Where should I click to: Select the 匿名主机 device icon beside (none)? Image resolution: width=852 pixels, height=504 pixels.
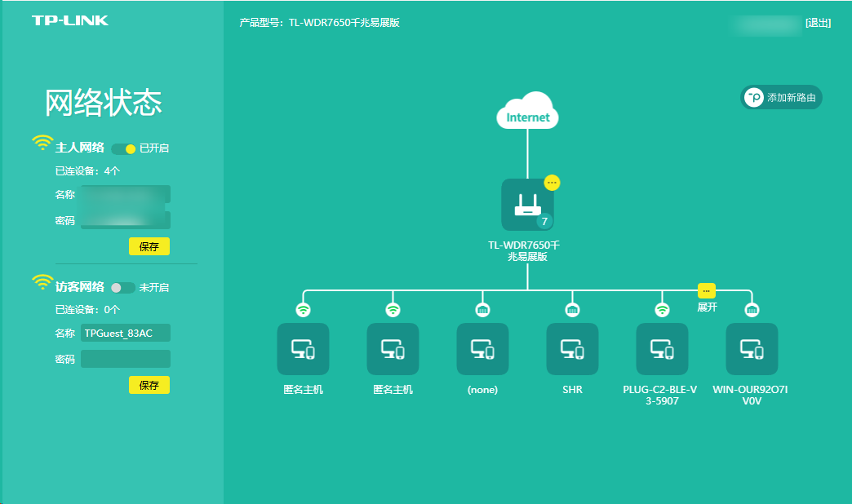click(393, 349)
